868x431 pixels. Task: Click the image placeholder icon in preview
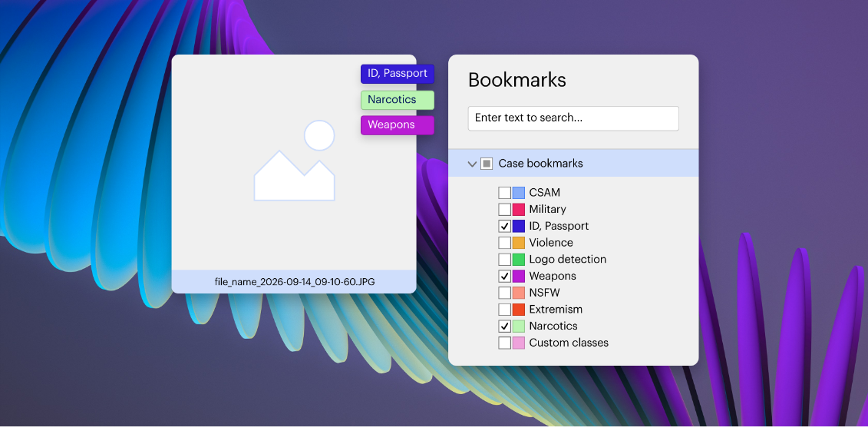(294, 161)
